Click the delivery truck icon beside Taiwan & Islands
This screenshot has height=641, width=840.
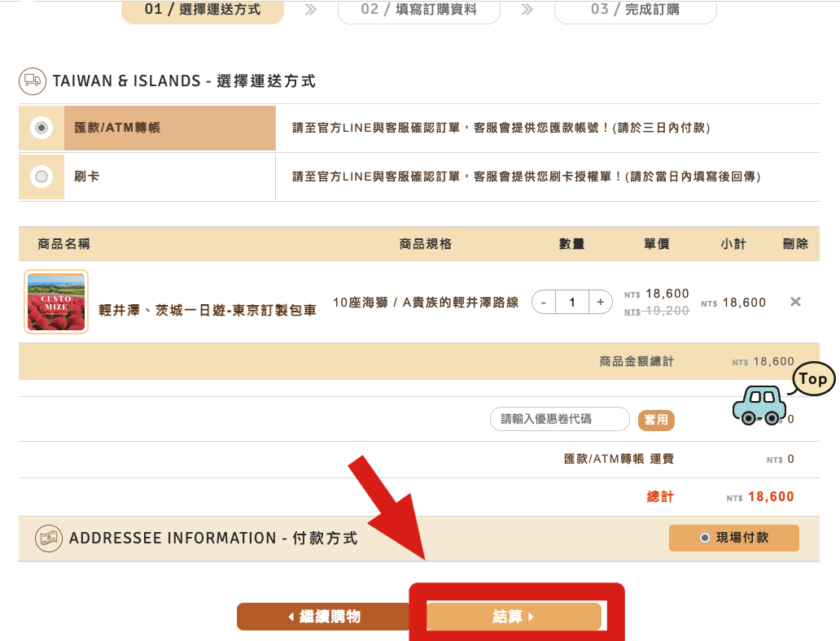click(x=33, y=80)
